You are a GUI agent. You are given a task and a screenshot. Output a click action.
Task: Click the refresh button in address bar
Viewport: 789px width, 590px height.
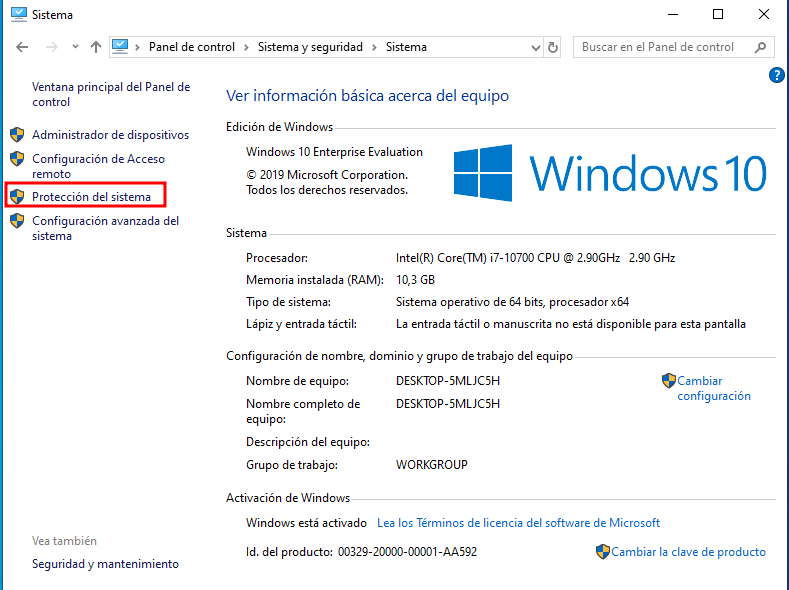click(x=553, y=47)
